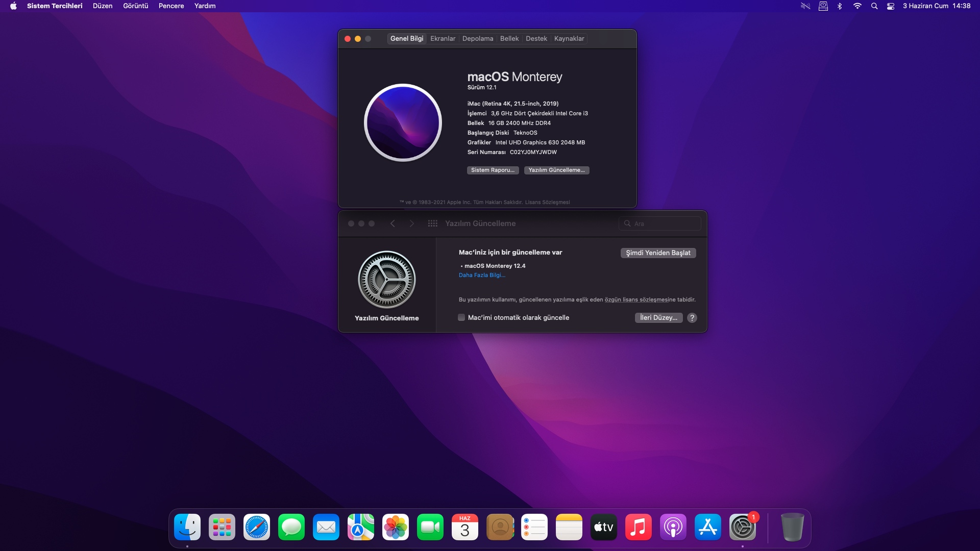
Task: Open Podcasts app in the dock
Action: click(x=673, y=527)
